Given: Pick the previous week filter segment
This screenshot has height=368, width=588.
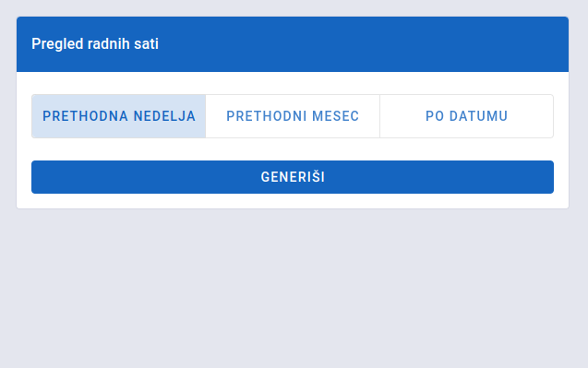Looking at the screenshot, I should [x=118, y=116].
